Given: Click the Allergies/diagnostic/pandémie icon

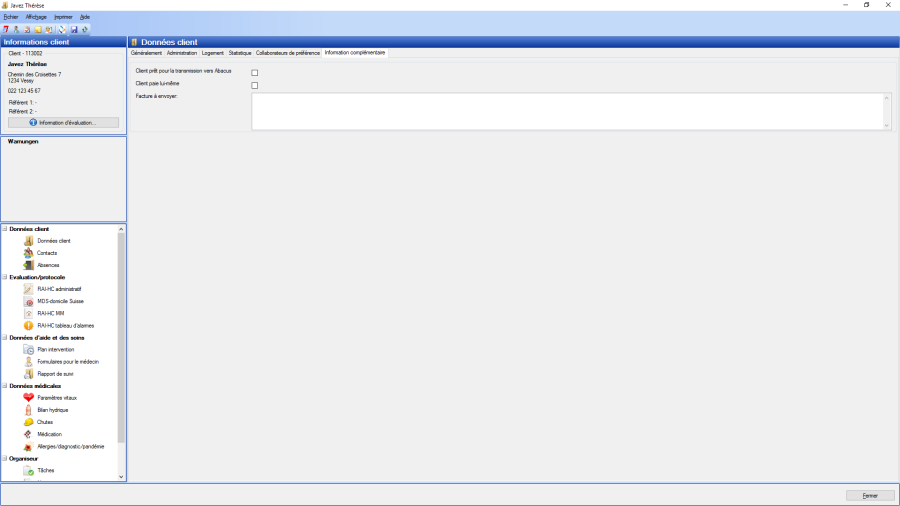Looking at the screenshot, I should click(x=28, y=446).
